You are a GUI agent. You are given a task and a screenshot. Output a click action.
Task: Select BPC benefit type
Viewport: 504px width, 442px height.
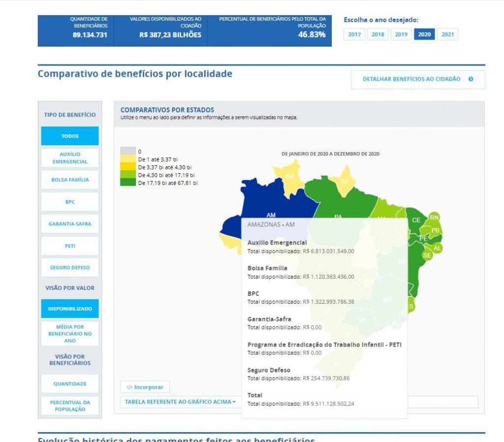click(x=70, y=202)
